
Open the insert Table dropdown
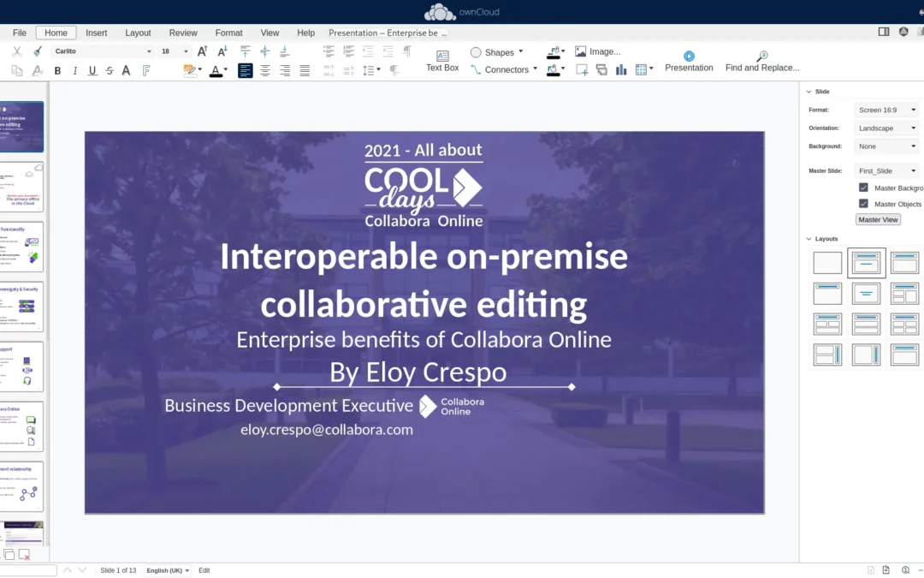pos(651,70)
